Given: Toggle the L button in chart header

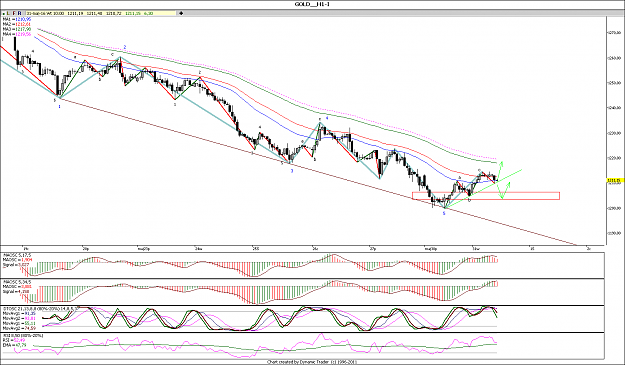Looking at the screenshot, I should 8,13.
